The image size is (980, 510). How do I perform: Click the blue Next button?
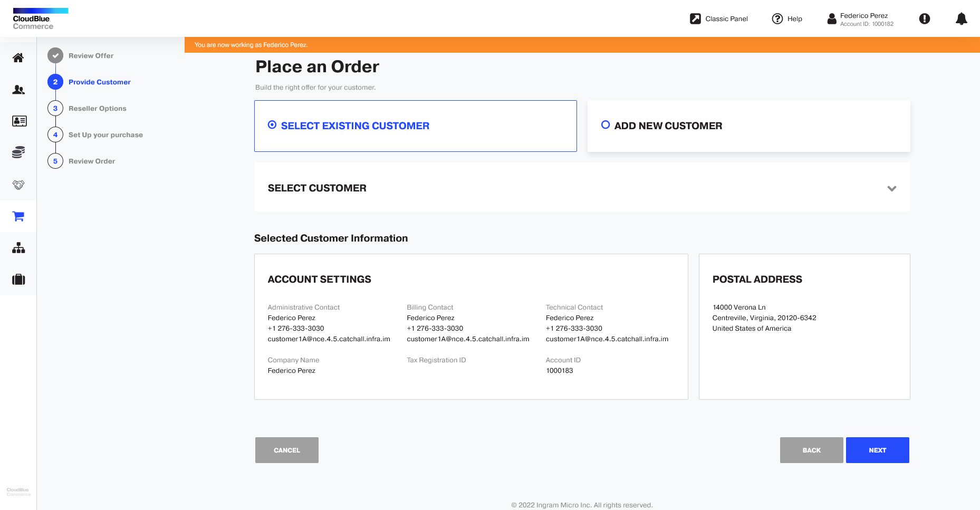pos(878,450)
